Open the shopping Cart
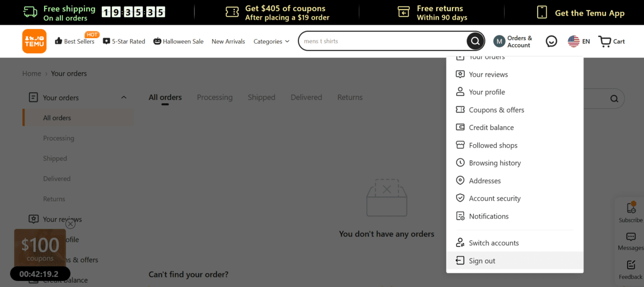644x287 pixels. (612, 41)
